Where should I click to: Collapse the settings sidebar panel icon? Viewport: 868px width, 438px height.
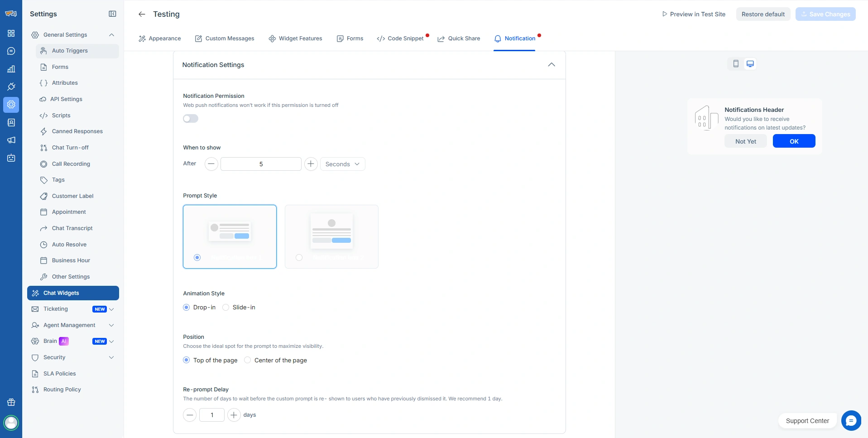[112, 14]
